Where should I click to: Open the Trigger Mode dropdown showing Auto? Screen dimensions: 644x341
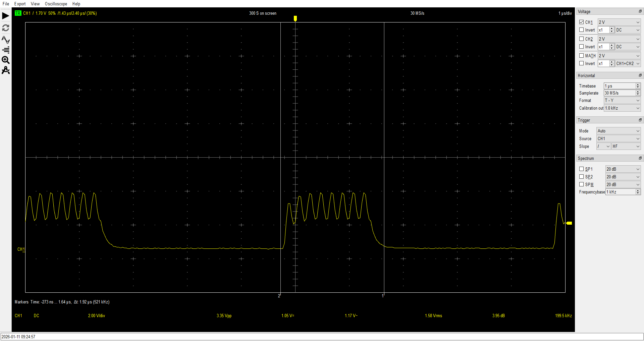click(x=618, y=131)
